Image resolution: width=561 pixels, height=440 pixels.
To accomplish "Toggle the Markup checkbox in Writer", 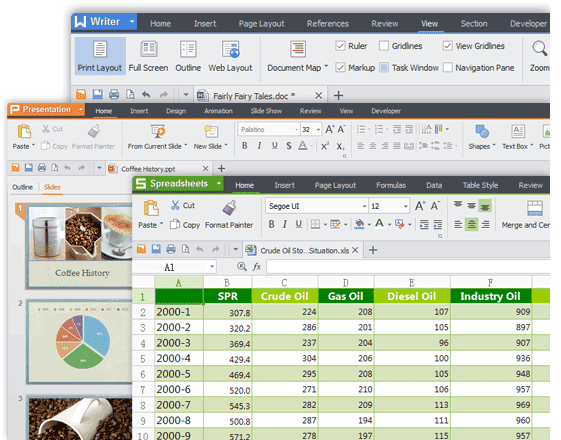I will click(340, 67).
